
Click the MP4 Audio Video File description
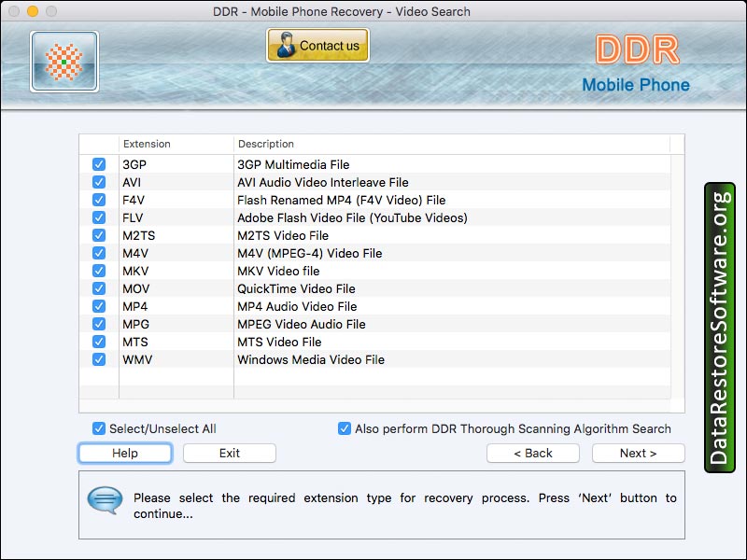297,307
